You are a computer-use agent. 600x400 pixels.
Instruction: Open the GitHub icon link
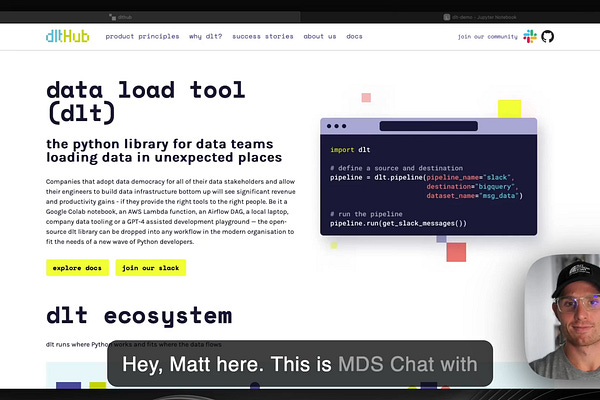pyautogui.click(x=548, y=36)
